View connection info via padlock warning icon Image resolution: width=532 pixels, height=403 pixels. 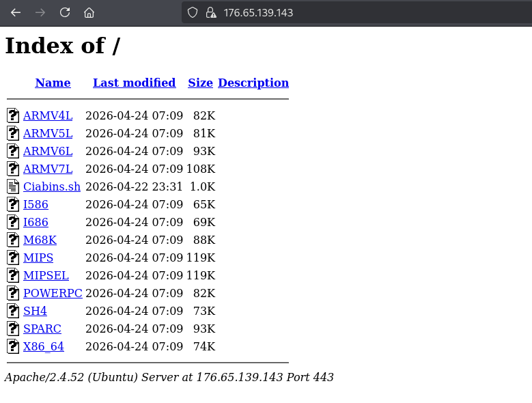coord(211,13)
